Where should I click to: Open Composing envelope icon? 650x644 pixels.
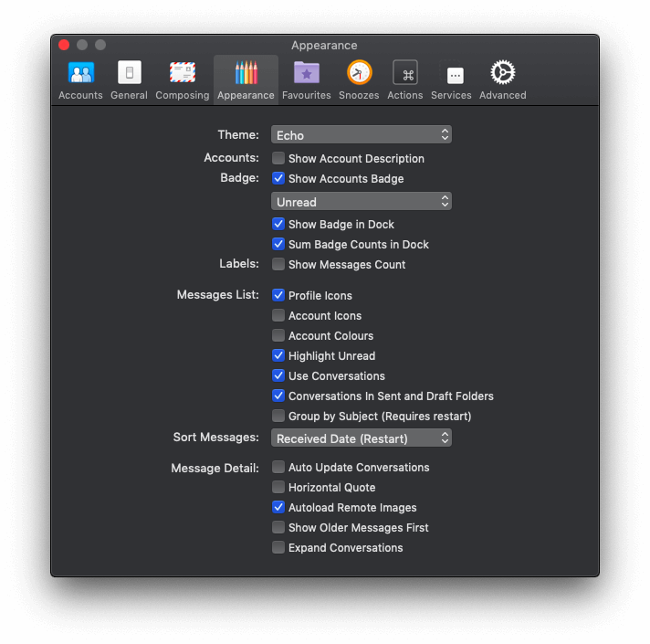(x=183, y=72)
